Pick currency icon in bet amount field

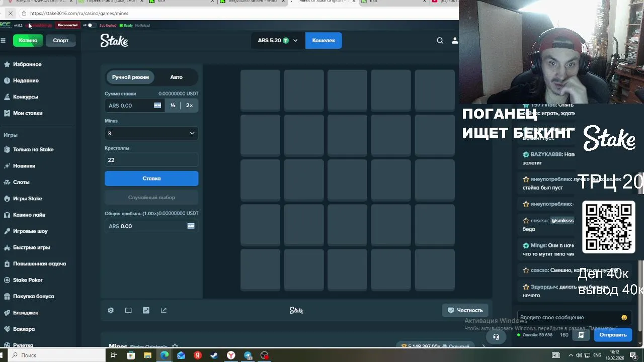[x=157, y=106]
